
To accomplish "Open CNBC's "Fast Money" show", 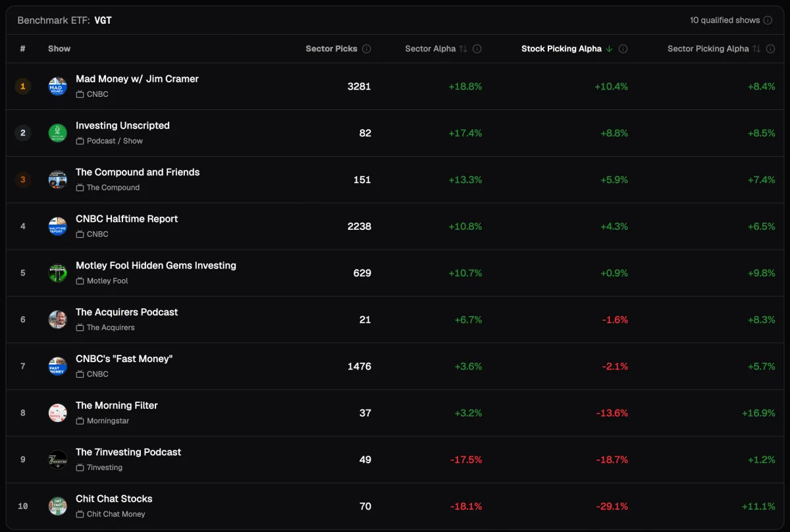I will click(x=124, y=359).
